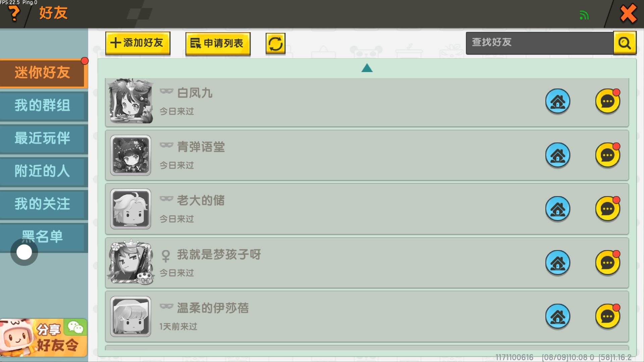Open chat with 青弹语堂
The height and width of the screenshot is (362, 644).
pos(607,155)
